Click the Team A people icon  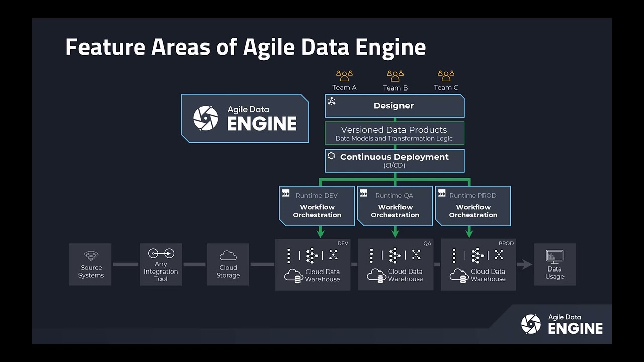coord(344,76)
